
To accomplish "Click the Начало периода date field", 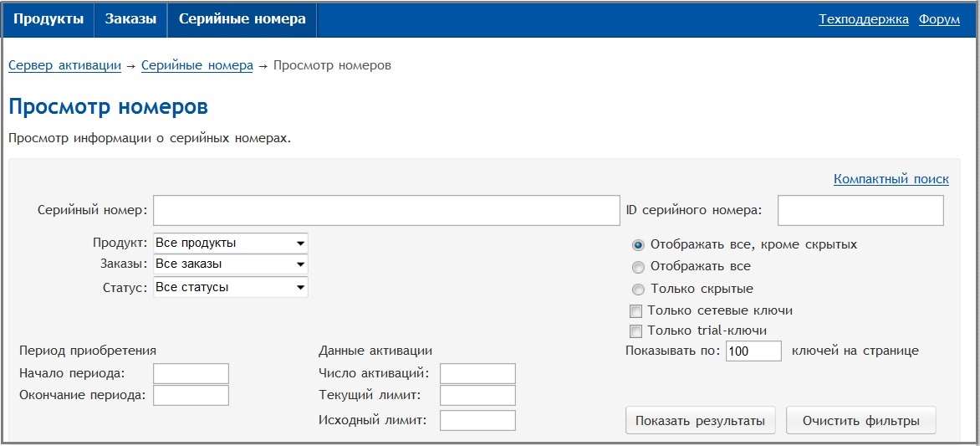I will (191, 373).
